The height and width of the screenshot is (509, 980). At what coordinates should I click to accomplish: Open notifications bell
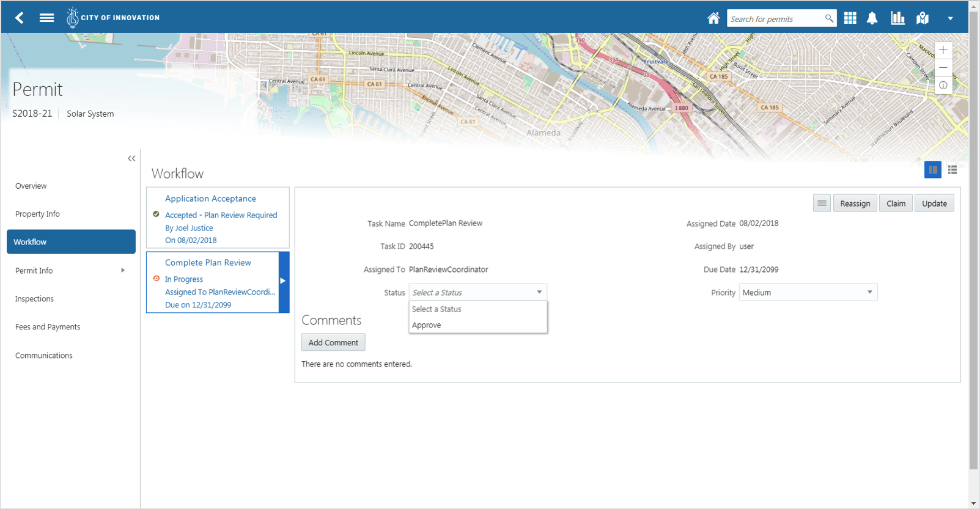872,18
